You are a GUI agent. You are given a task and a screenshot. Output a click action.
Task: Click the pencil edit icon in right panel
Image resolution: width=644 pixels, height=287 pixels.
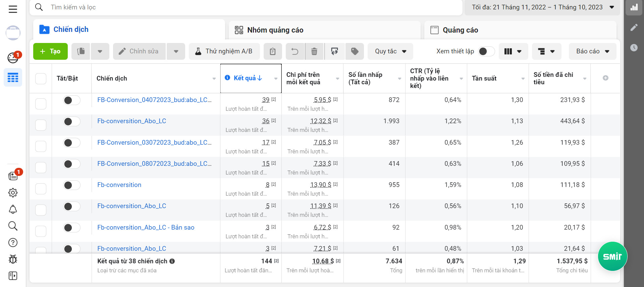[634, 28]
